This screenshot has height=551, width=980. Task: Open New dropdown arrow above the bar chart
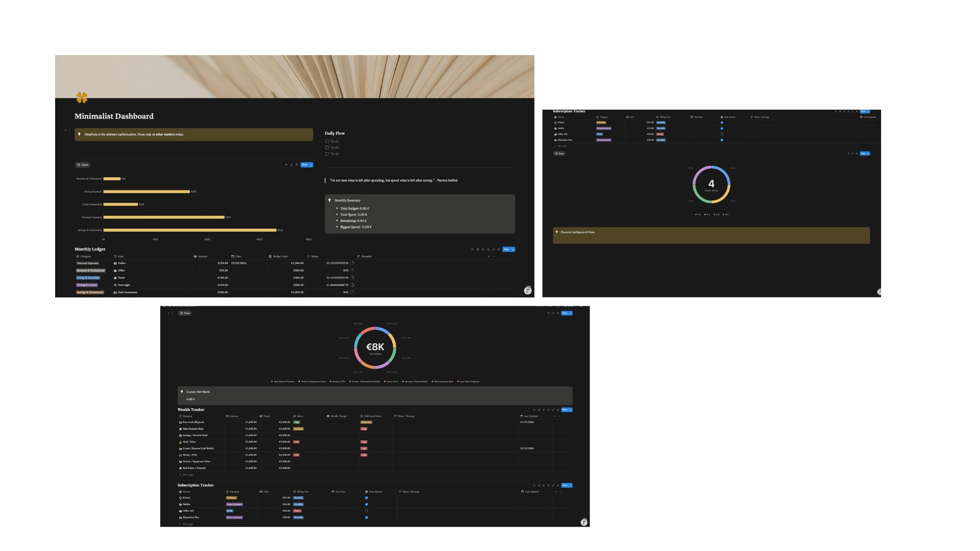click(310, 165)
